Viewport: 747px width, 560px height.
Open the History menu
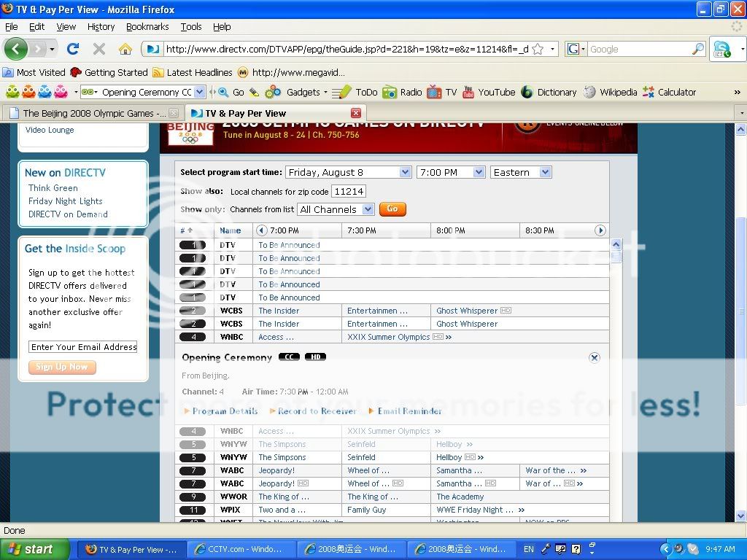[x=101, y=27]
